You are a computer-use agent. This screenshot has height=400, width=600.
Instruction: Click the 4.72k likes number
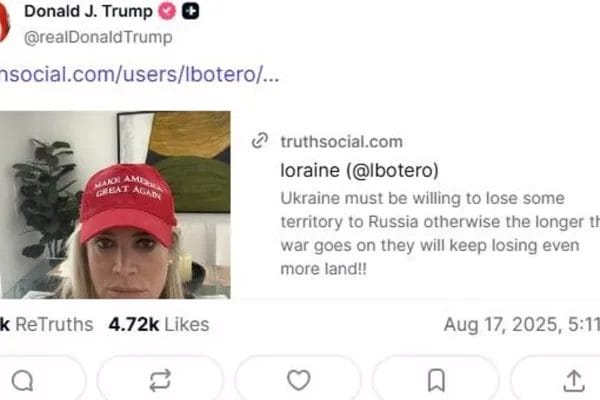coord(134,325)
